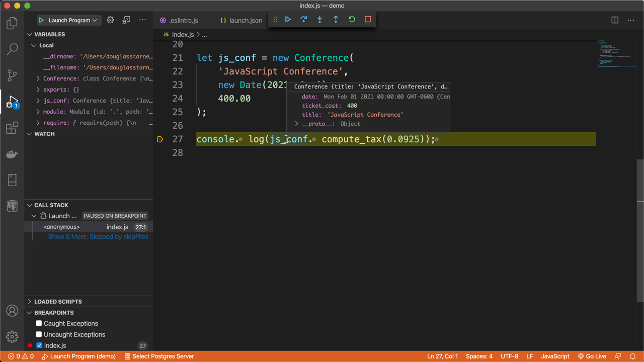The width and height of the screenshot is (644, 362).
Task: Open the Docker view in activity bar
Action: (x=12, y=154)
